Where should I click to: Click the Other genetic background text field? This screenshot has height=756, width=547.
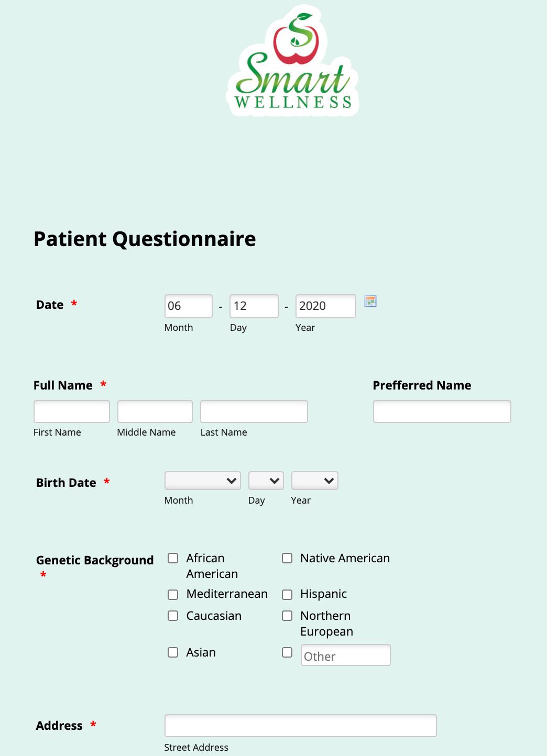(346, 655)
